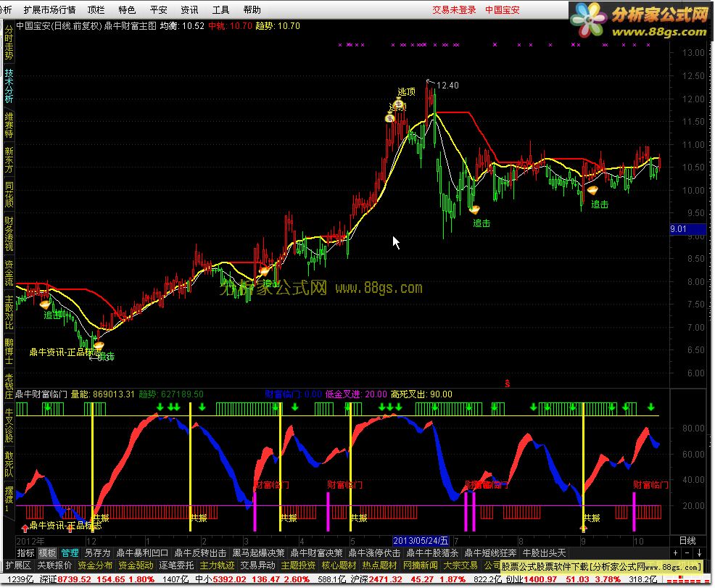Switch to 维赛特 side tab

9,125
